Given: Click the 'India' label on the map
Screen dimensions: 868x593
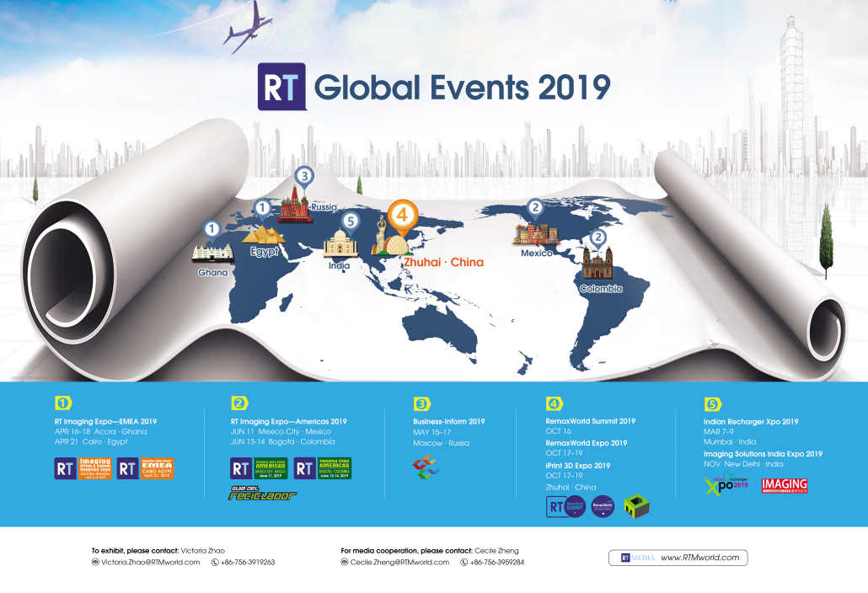Looking at the screenshot, I should click(339, 265).
